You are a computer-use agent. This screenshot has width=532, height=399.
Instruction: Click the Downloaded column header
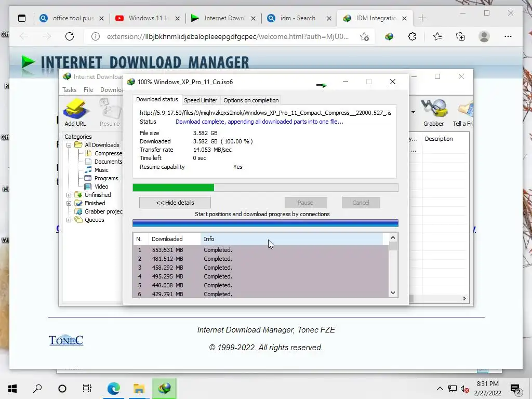pos(175,239)
